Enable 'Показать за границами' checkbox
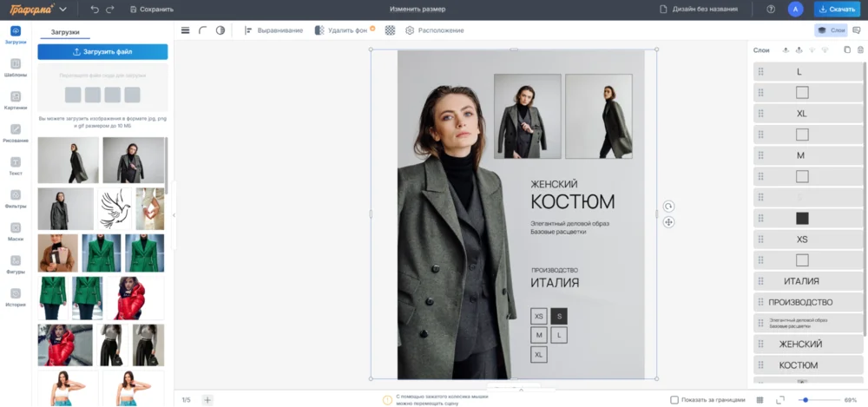The width and height of the screenshot is (868, 407). pyautogui.click(x=674, y=400)
